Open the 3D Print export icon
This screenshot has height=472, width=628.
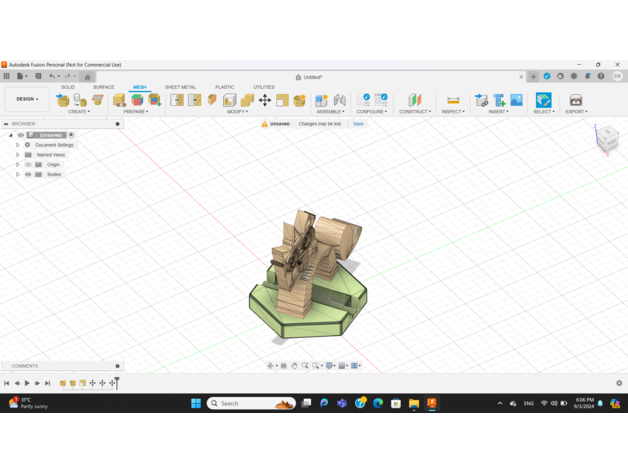[x=575, y=100]
